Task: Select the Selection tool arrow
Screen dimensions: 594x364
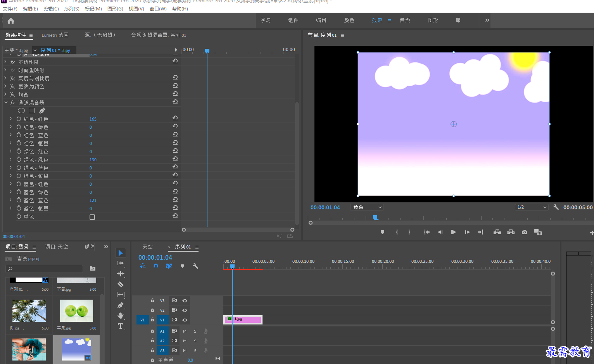Action: coord(121,253)
